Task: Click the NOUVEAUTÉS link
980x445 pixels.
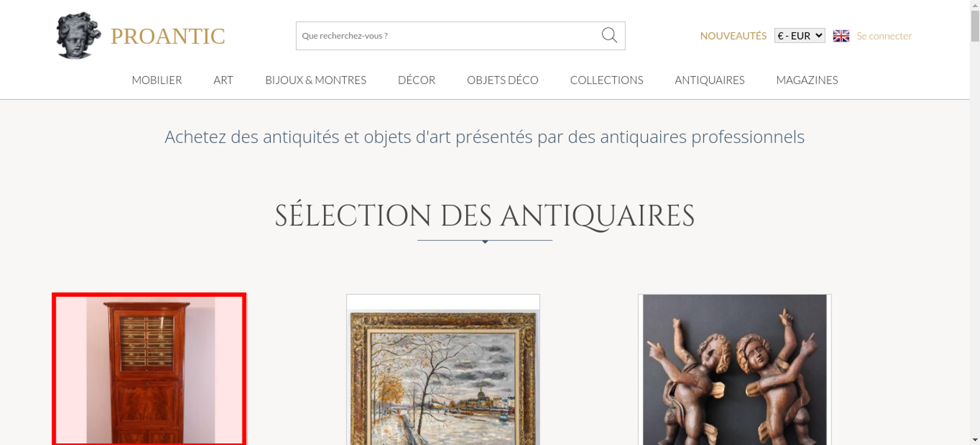Action: tap(733, 36)
